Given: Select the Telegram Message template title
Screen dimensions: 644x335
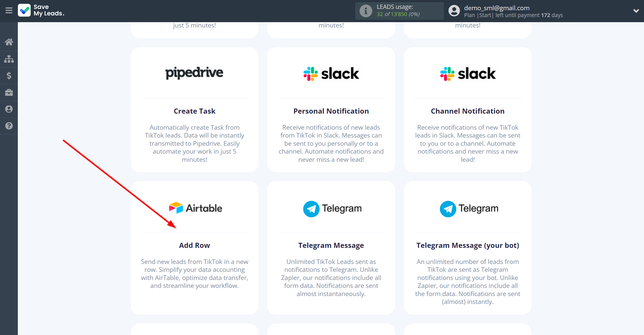Looking at the screenshot, I should click(x=331, y=245).
